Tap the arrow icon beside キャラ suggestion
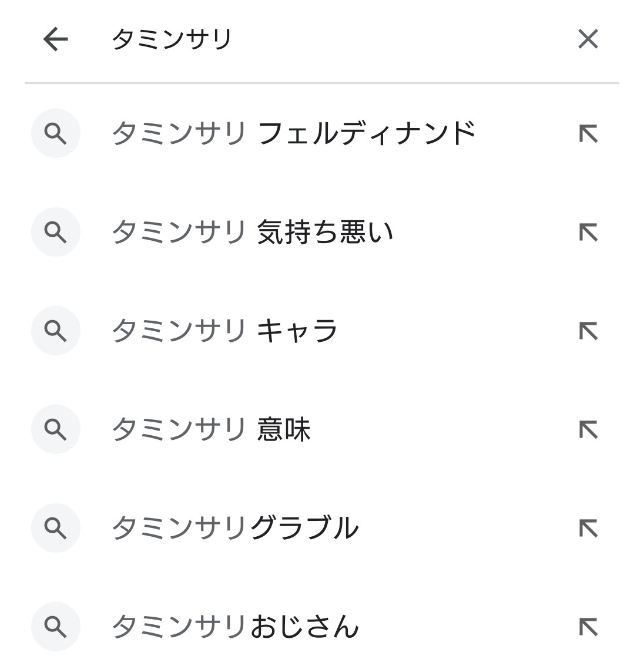This screenshot has width=644, height=666. (x=588, y=331)
